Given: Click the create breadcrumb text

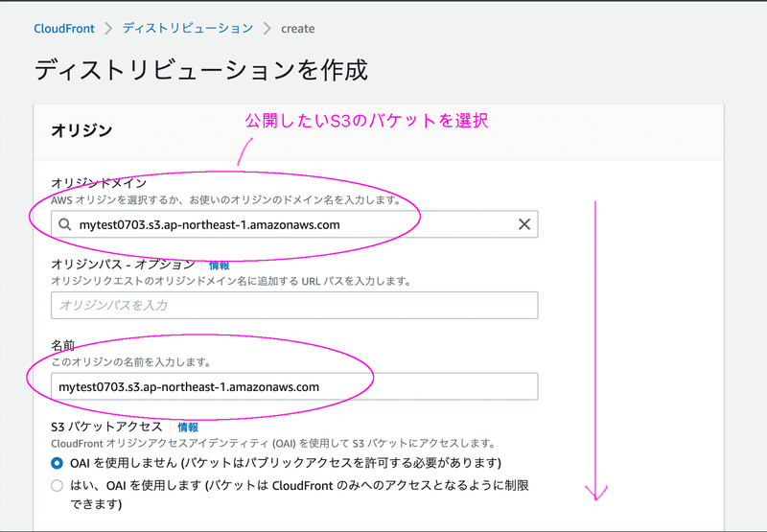Looking at the screenshot, I should [297, 29].
